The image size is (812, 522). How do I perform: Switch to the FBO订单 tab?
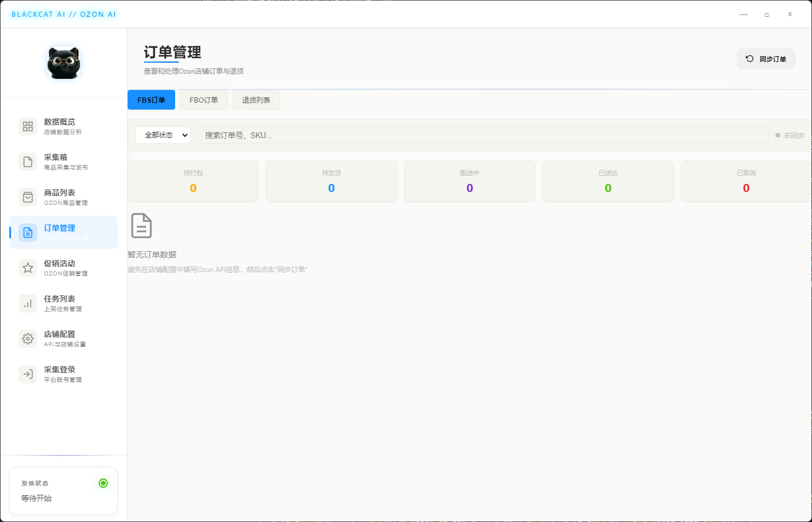click(204, 100)
